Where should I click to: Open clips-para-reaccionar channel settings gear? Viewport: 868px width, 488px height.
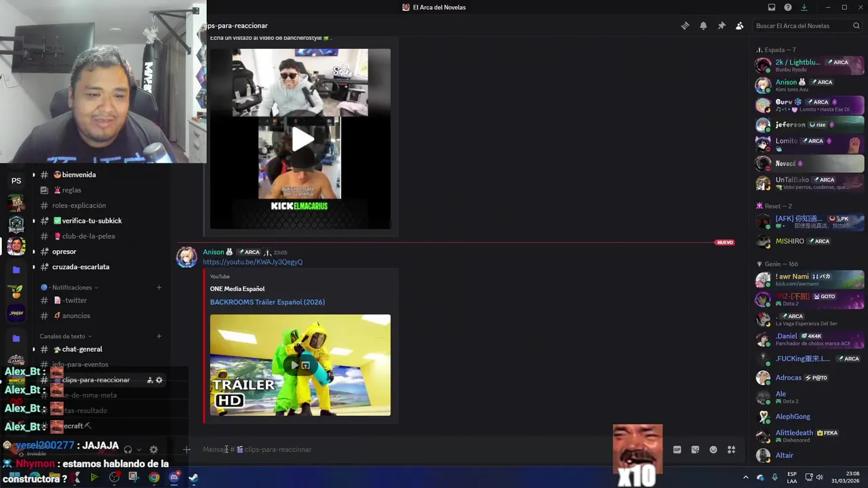point(159,380)
